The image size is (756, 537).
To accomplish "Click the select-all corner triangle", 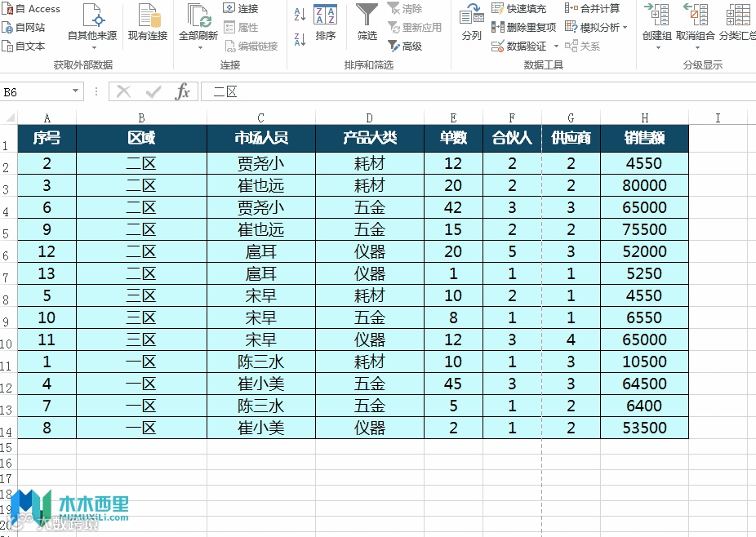I will (x=9, y=118).
